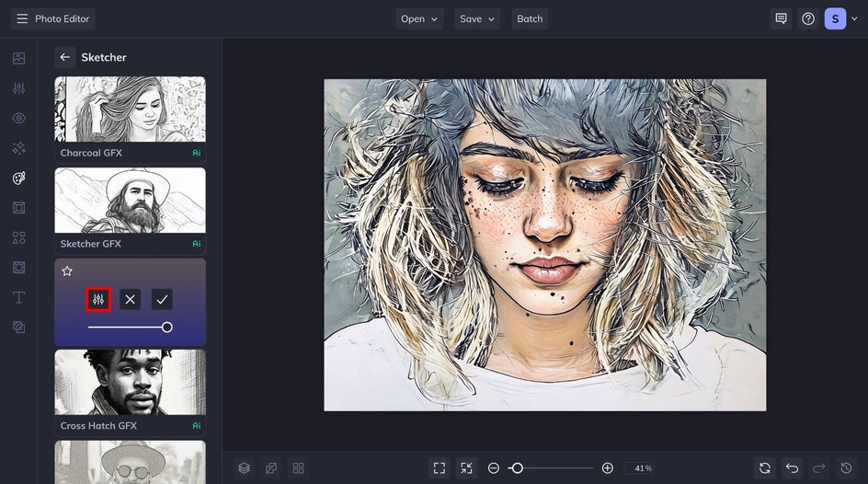Click the zoom in plus icon
868x484 pixels.
pyautogui.click(x=607, y=468)
